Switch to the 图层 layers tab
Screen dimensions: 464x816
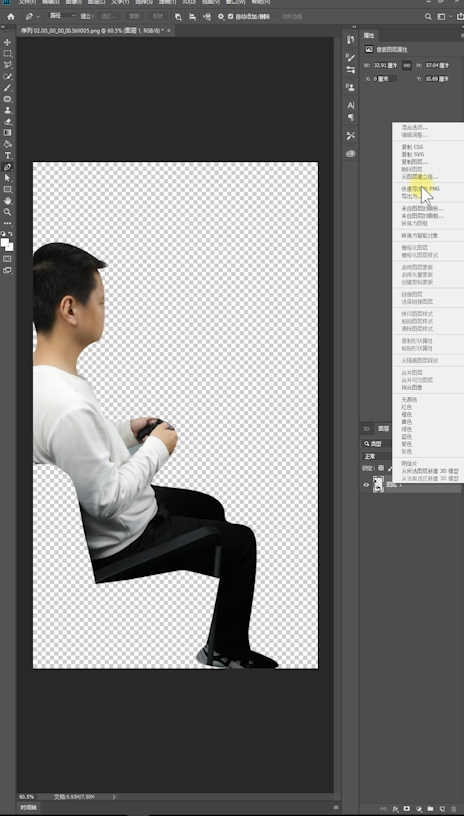[383, 429]
